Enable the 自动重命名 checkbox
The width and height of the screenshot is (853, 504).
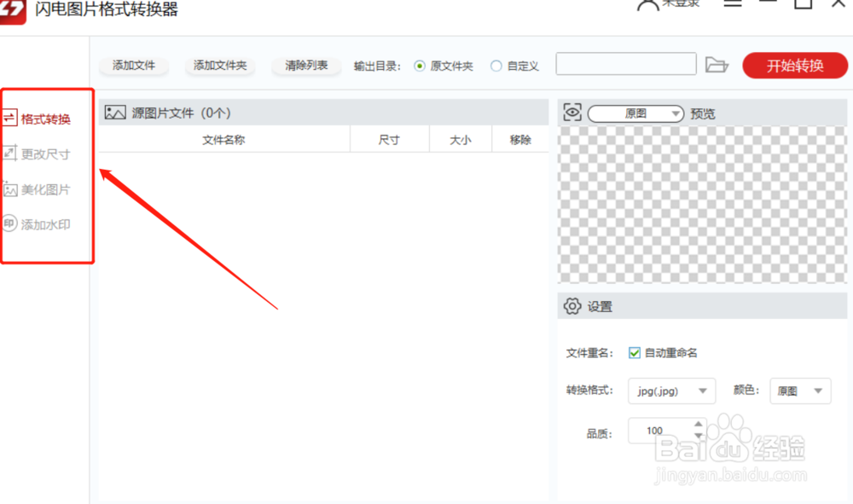click(x=635, y=352)
